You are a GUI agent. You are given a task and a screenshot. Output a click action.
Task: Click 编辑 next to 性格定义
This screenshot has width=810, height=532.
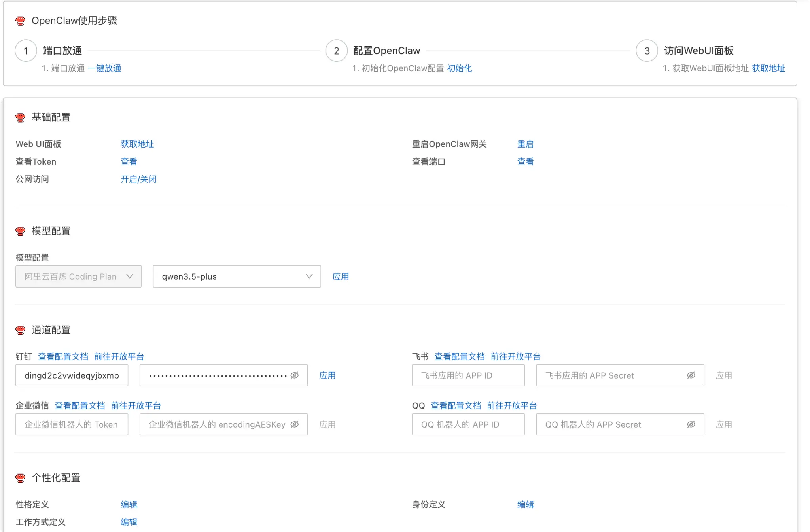click(129, 504)
